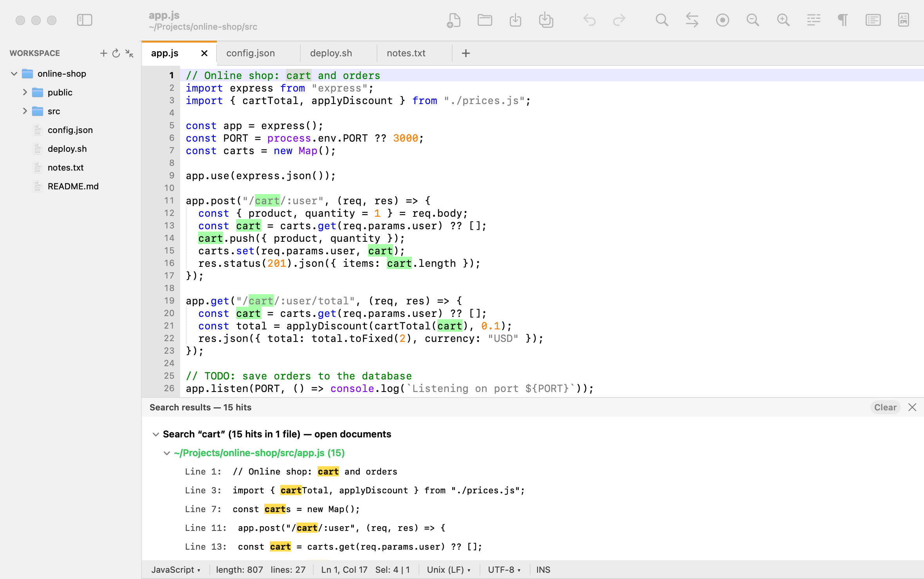Screen dimensions: 924x579
Task: Toggle the document list panel icon
Action: coord(873,20)
